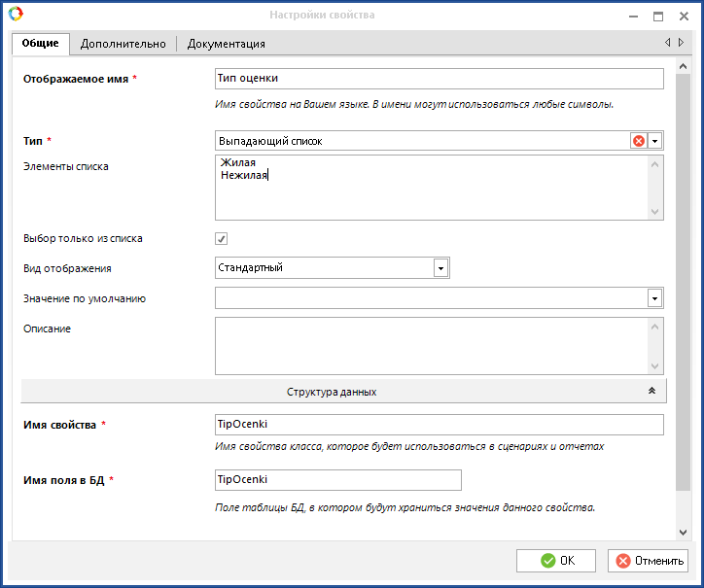Image resolution: width=704 pixels, height=588 pixels.
Task: Click the 'Имя свойства' input field
Action: point(438,425)
